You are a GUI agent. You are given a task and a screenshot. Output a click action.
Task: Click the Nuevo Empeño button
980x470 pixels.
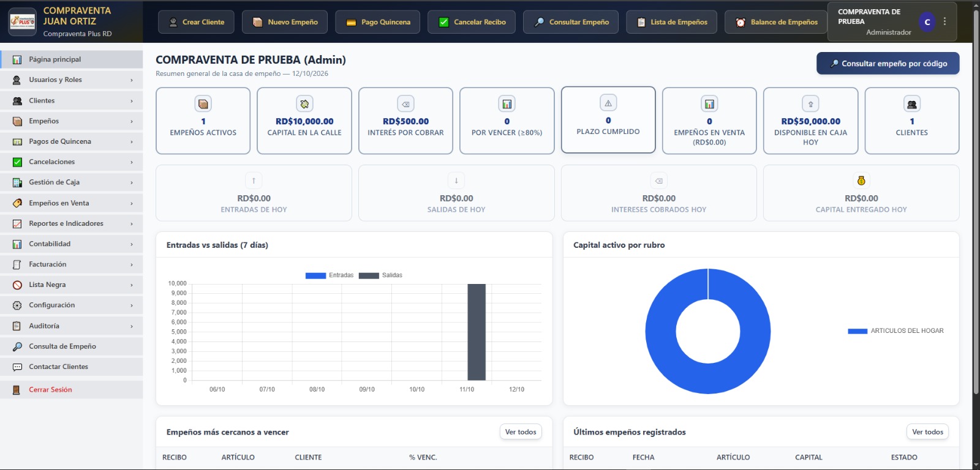pos(285,22)
